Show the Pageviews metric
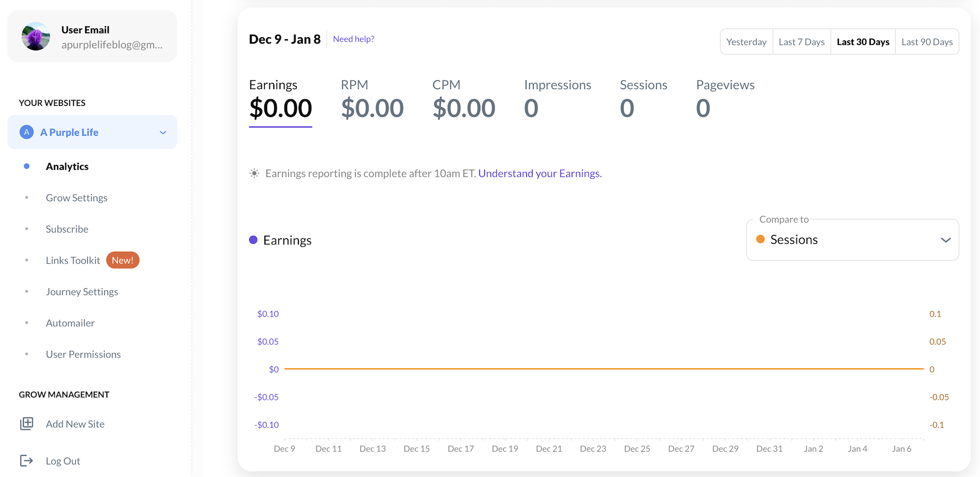 point(725,100)
